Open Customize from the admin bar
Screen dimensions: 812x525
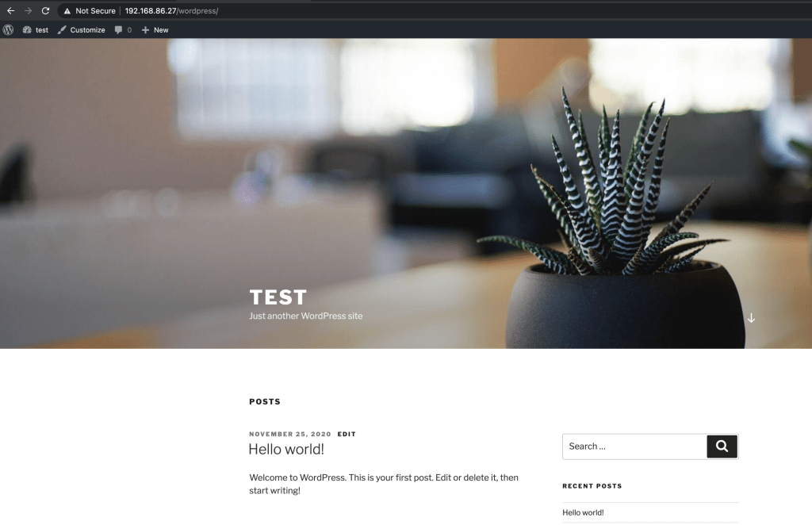82,30
